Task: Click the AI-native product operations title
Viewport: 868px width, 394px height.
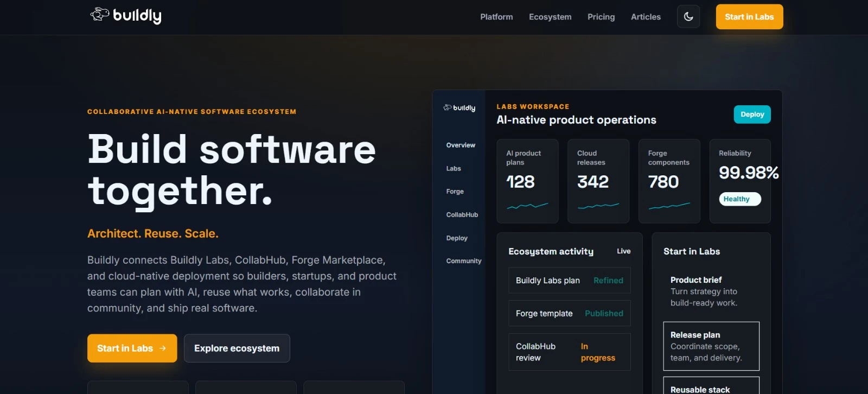Action: [x=576, y=120]
